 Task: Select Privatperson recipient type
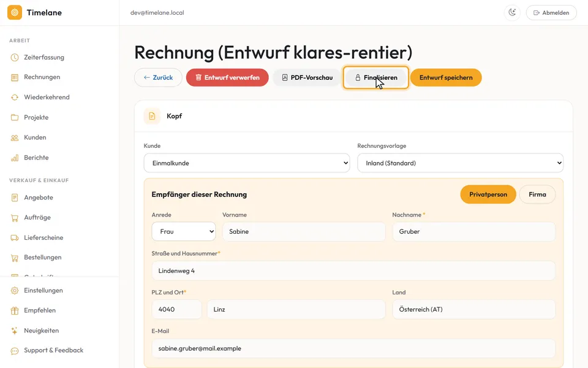(488, 194)
